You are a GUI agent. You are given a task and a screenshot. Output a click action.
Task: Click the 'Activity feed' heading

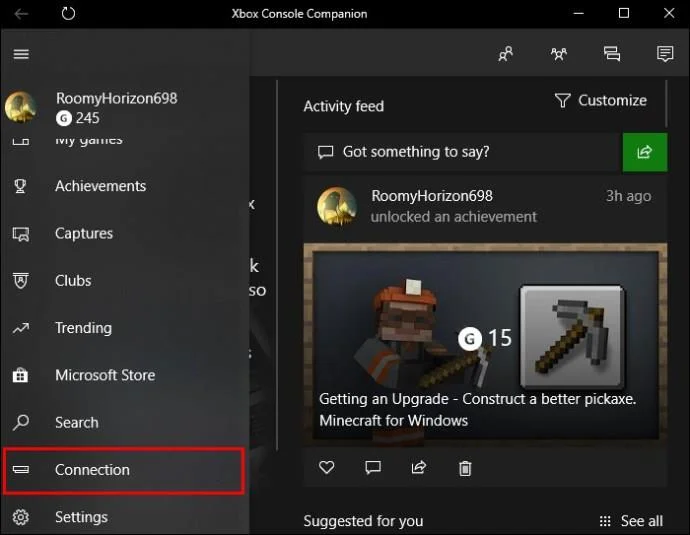click(x=344, y=106)
